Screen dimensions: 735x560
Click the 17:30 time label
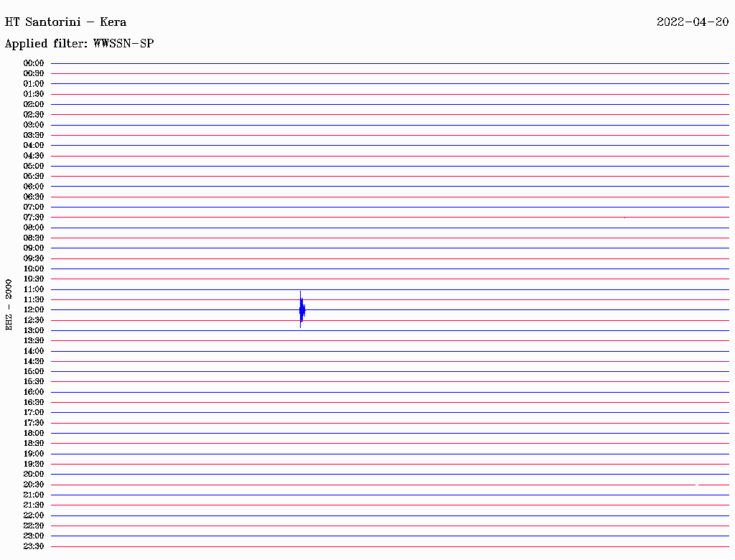(34, 423)
